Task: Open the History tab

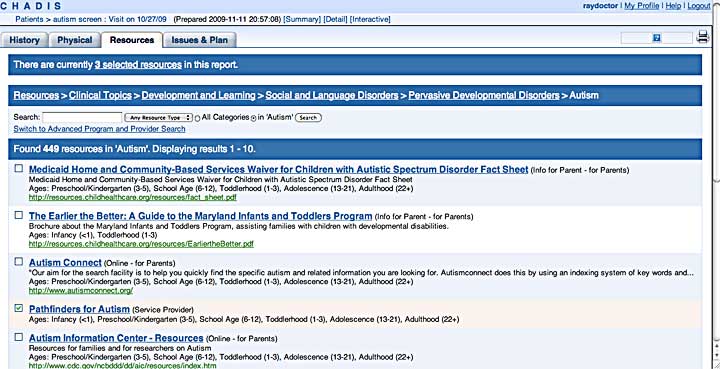Action: click(x=24, y=40)
